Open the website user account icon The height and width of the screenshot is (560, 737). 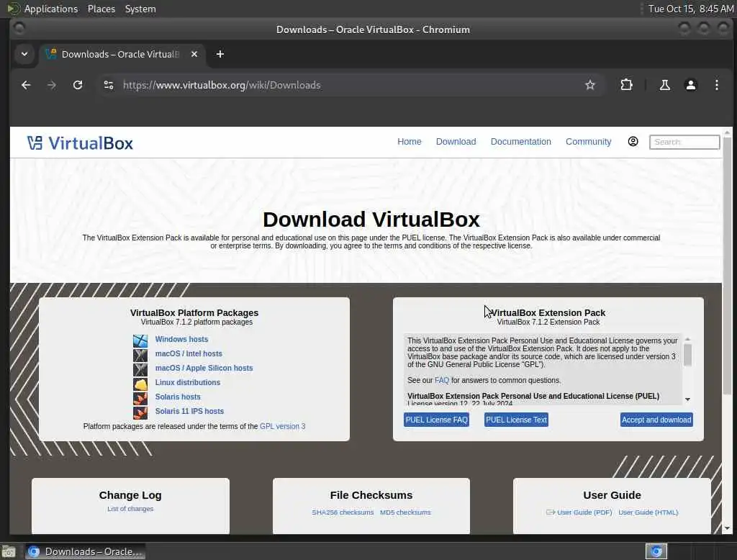pos(633,142)
